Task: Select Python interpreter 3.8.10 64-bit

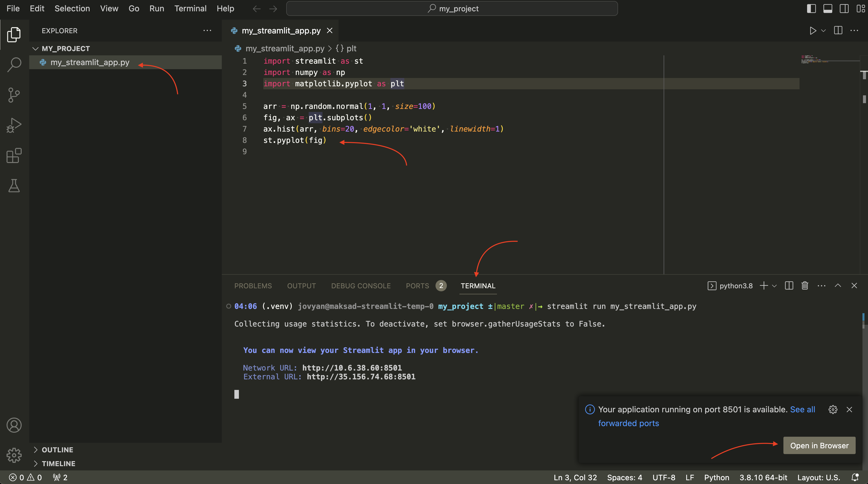Action: (763, 477)
